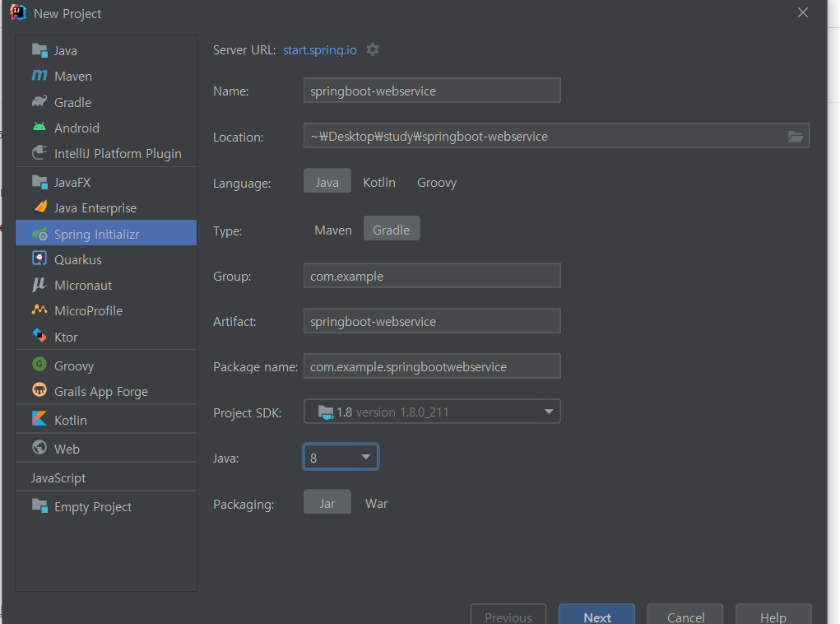Image resolution: width=840 pixels, height=624 pixels.
Task: Browse location with folder icon
Action: point(796,136)
